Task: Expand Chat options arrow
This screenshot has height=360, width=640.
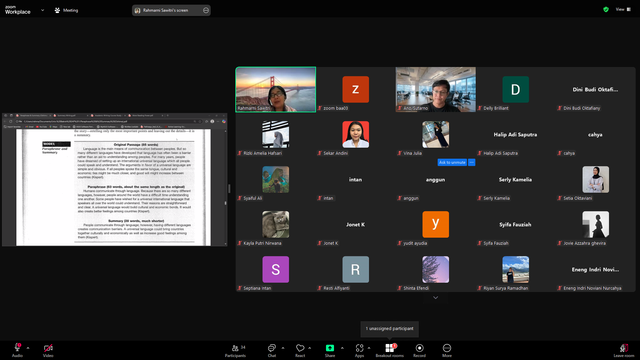Action: (283, 348)
